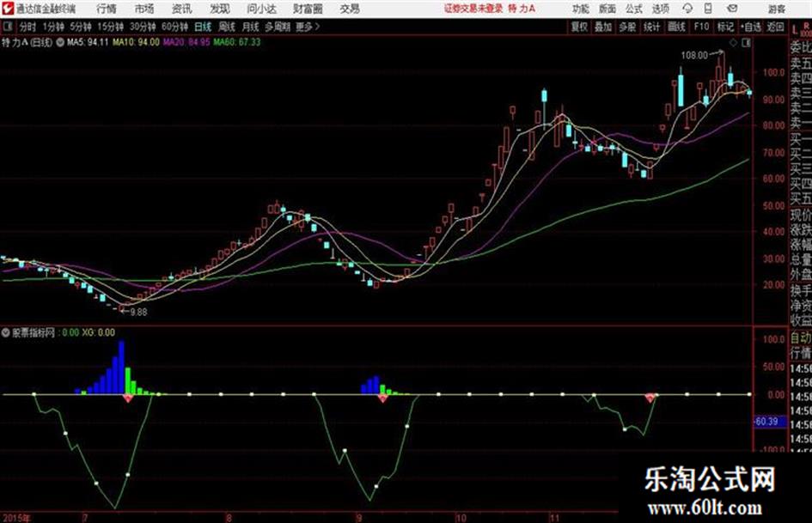The width and height of the screenshot is (812, 523).
Task: Switch to the 1分钟 period
Action: tap(52, 27)
